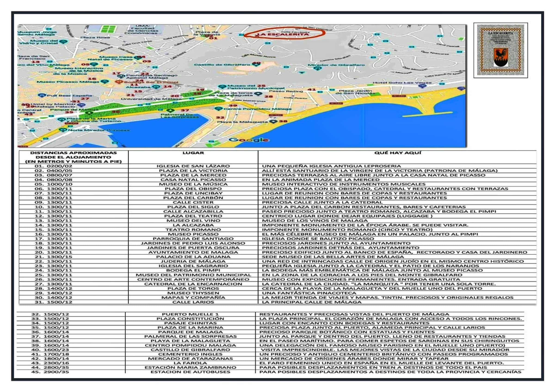Click the Museo Interactivo de la Música pin
The width and height of the screenshot is (555, 392).
[94, 64]
